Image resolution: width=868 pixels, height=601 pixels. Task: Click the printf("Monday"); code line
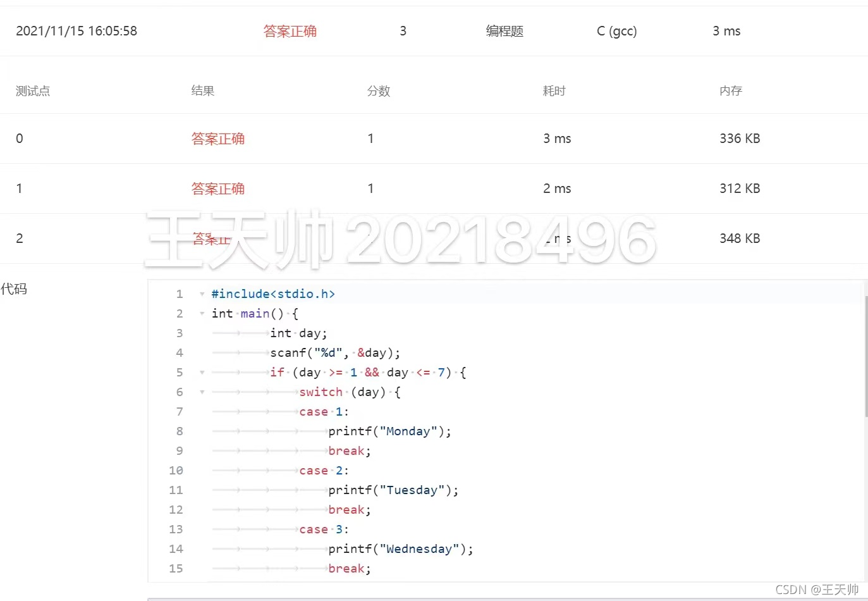(390, 431)
